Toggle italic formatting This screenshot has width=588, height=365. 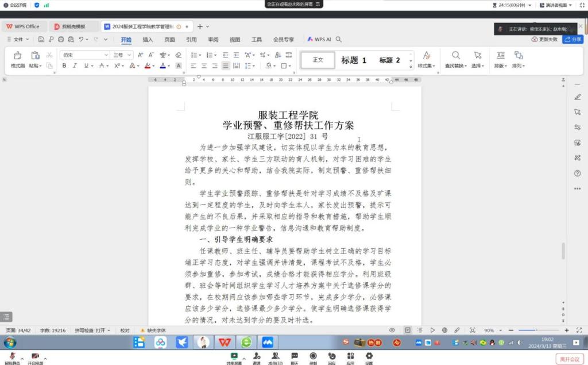(75, 66)
